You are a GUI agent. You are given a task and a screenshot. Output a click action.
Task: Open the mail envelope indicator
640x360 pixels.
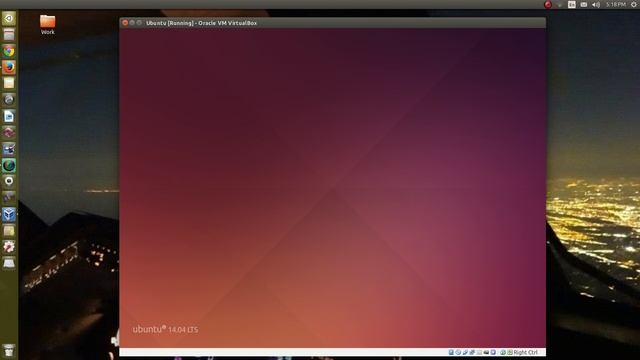click(584, 4)
